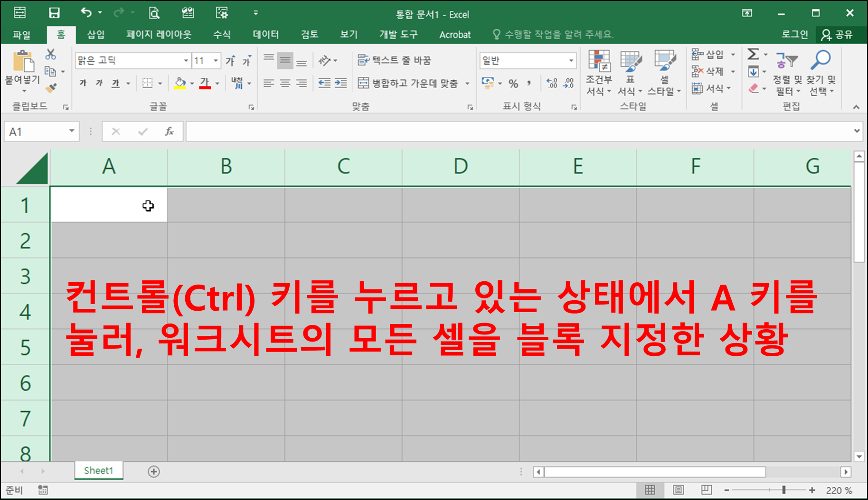Click Sort & Filter (정렬 및 필터) icon
The height and width of the screenshot is (500, 868).
pos(787,73)
